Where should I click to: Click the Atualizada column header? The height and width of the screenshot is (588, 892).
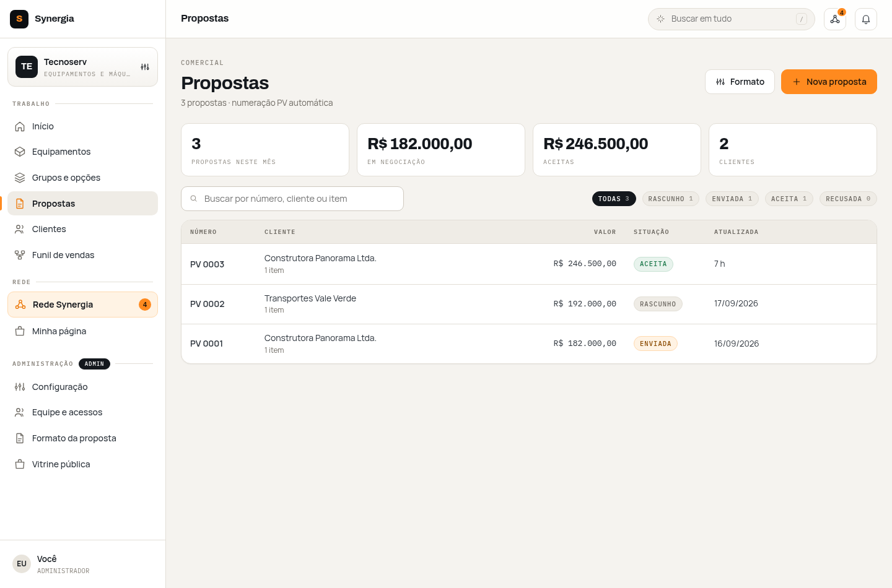[x=736, y=232]
